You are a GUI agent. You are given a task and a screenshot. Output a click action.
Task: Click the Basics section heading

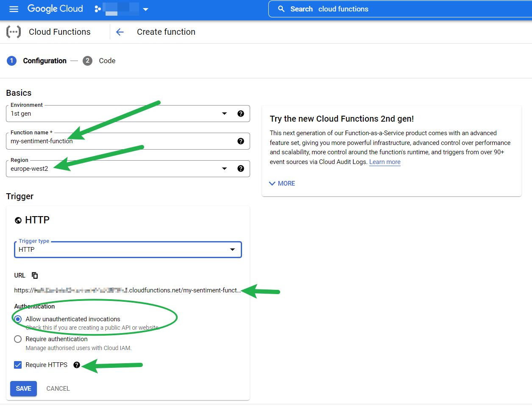(19, 93)
